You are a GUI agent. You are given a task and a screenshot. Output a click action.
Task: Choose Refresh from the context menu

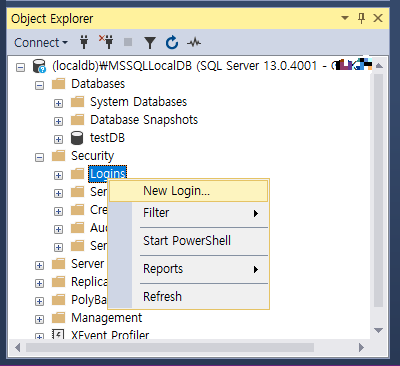coord(188,297)
